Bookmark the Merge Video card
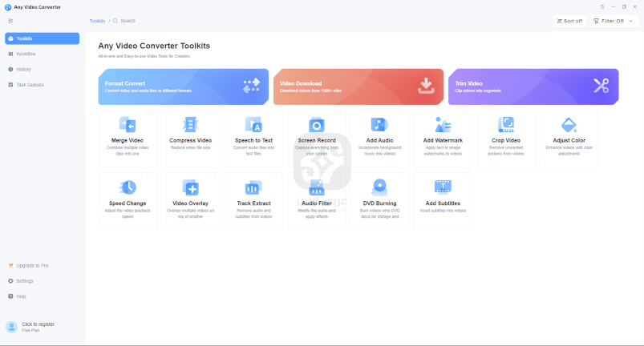Screen dimensions: 644x346 coord(149,112)
